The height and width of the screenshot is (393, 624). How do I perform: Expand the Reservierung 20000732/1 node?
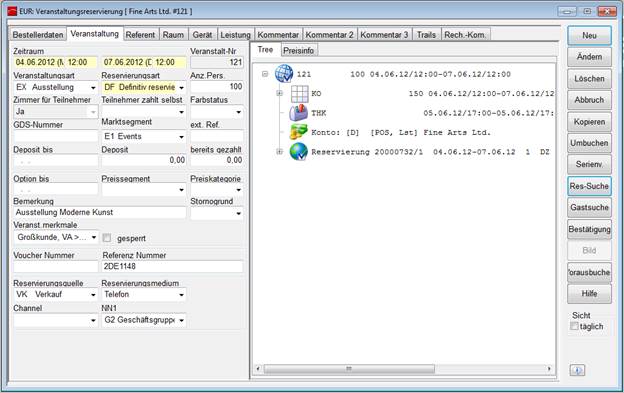coord(279,152)
